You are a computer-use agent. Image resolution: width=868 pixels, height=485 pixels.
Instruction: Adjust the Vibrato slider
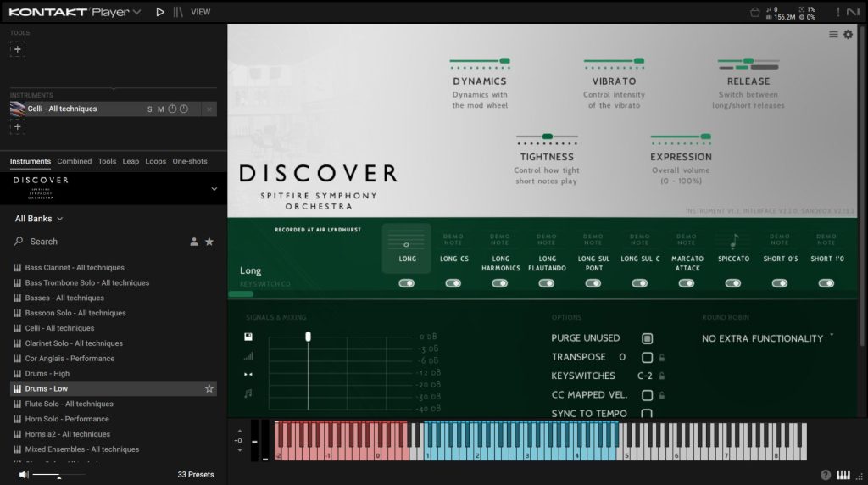[614, 61]
